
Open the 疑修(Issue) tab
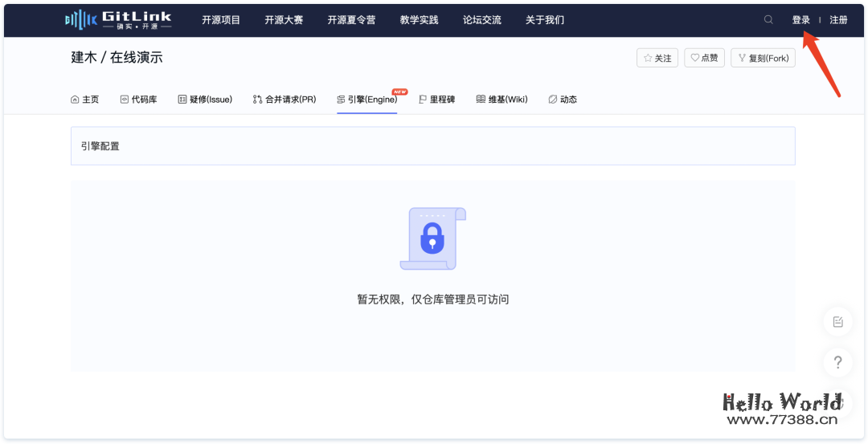[x=205, y=100]
